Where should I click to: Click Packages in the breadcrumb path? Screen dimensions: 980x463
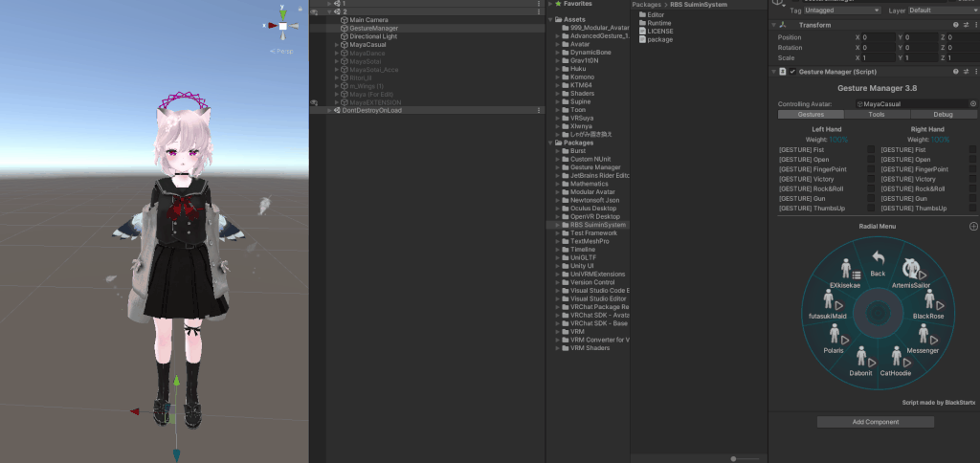pyautogui.click(x=646, y=5)
